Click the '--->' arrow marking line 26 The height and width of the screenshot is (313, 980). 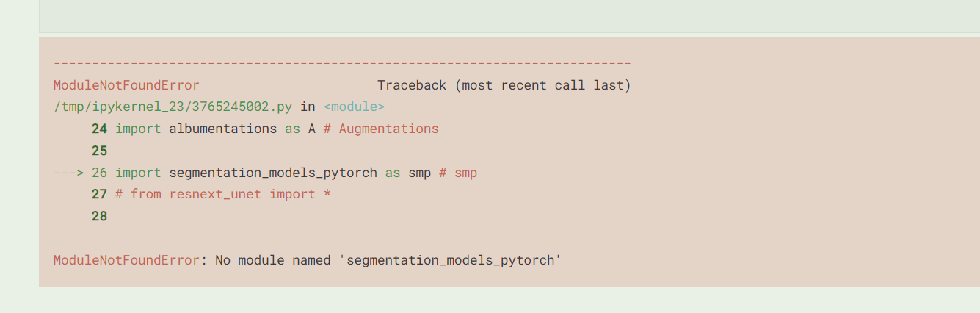click(68, 173)
